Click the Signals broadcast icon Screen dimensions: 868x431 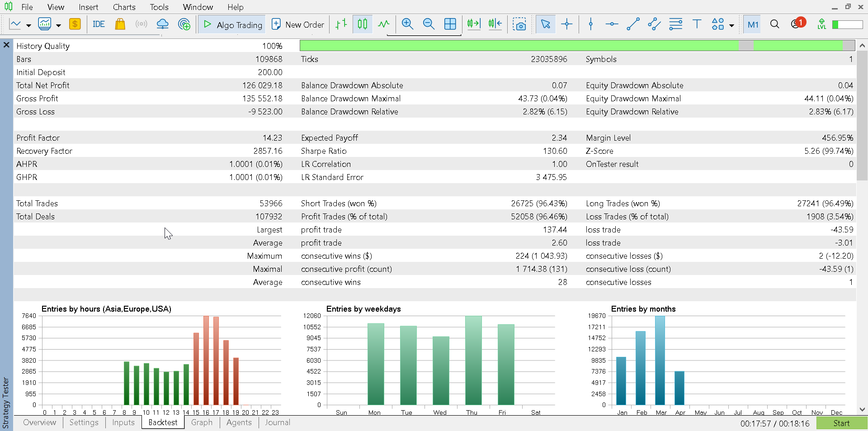pos(142,24)
